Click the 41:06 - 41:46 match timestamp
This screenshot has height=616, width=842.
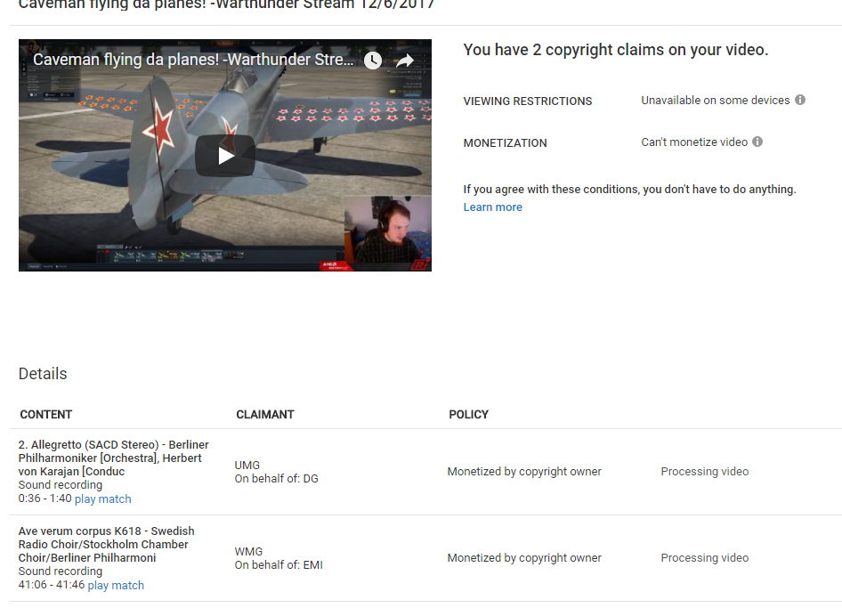click(x=52, y=585)
